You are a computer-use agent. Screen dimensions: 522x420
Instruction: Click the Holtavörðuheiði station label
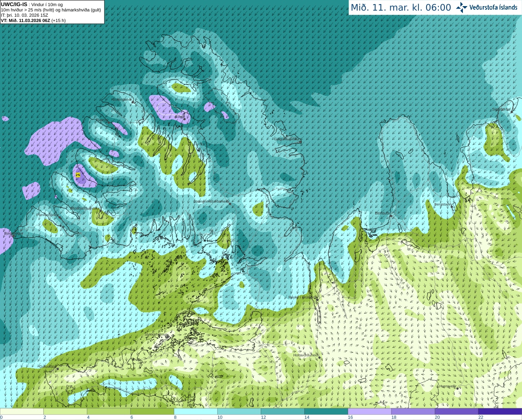pyautogui.click(x=306, y=355)
